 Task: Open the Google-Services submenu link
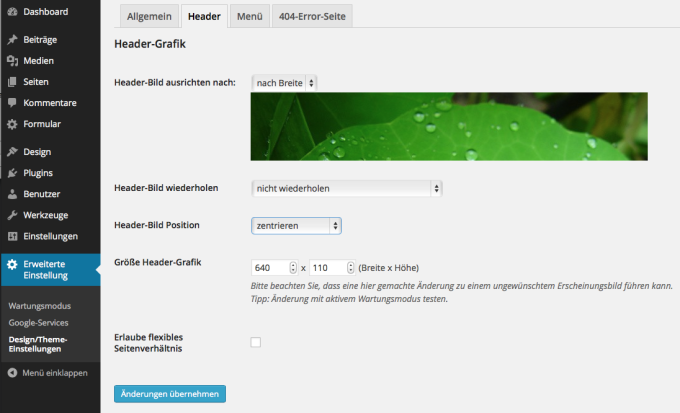tap(39, 323)
